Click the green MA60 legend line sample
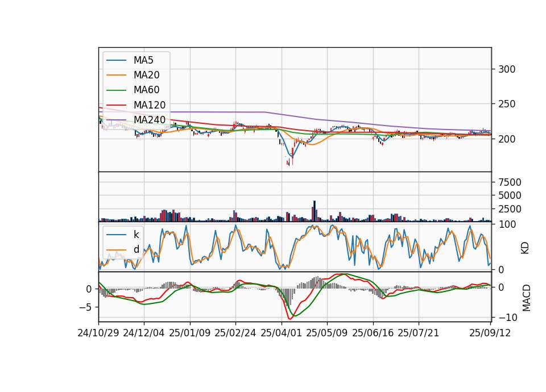Image resolution: width=546 pixels, height=392 pixels. 116,90
